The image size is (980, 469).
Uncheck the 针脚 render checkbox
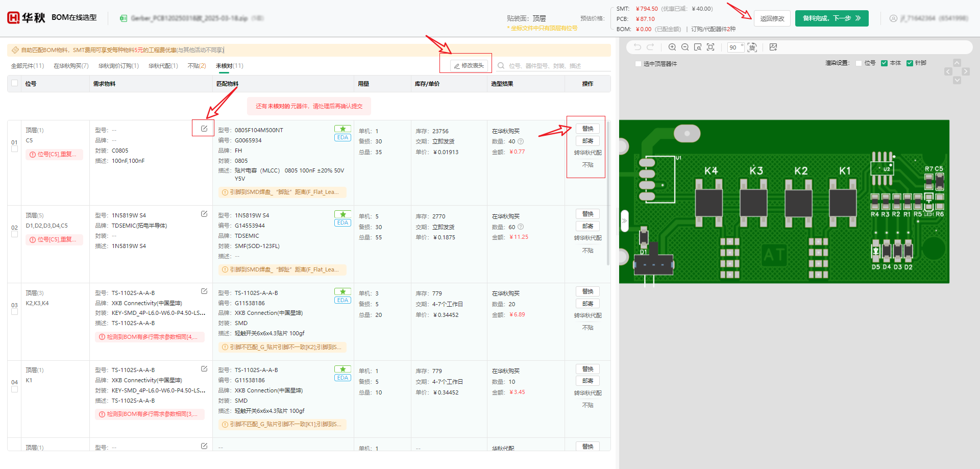pyautogui.click(x=910, y=63)
